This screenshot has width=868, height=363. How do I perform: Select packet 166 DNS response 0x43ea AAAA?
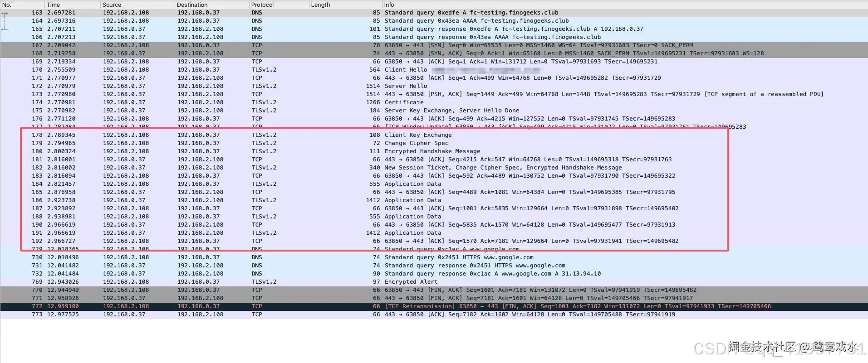tap(434, 37)
